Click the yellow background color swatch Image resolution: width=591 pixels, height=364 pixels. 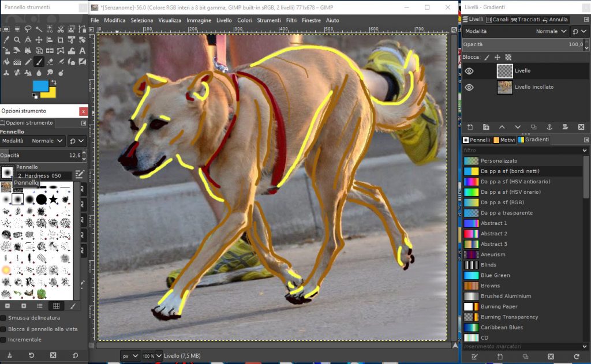tap(52, 93)
